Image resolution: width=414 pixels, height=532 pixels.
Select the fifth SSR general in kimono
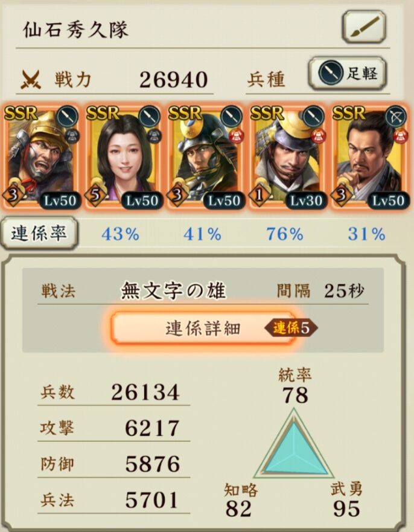[x=369, y=157]
